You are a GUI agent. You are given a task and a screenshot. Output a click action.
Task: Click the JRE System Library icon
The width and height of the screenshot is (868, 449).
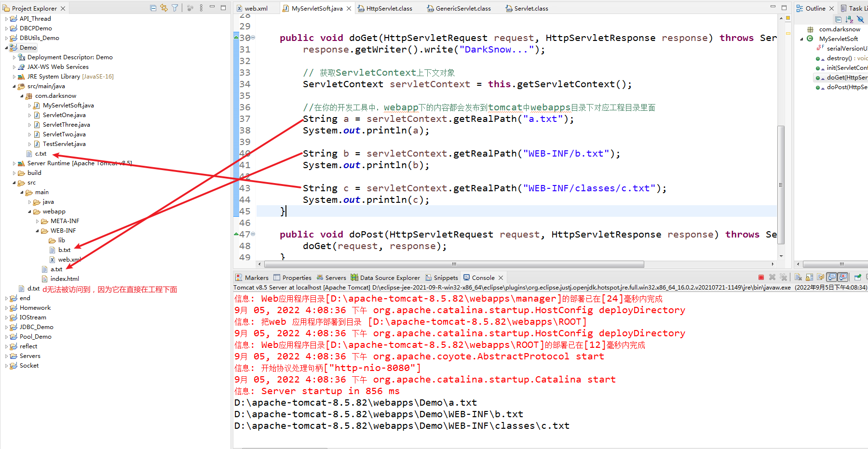pyautogui.click(x=21, y=77)
